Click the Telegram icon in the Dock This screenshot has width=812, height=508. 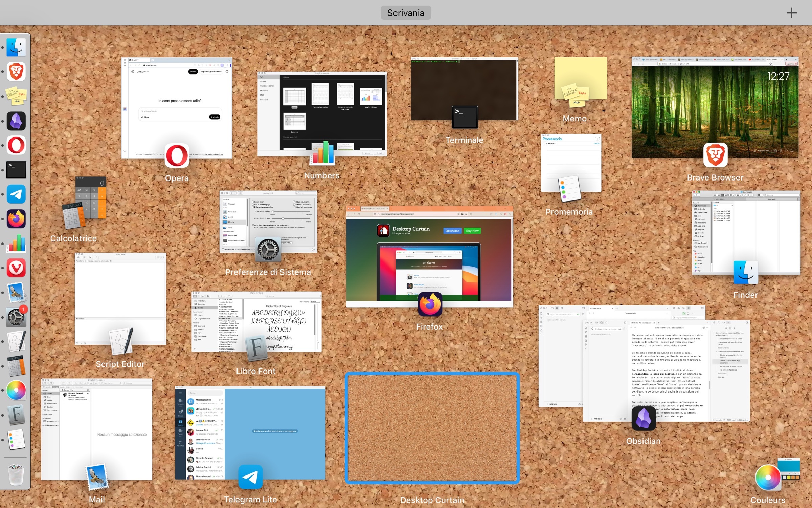(16, 194)
